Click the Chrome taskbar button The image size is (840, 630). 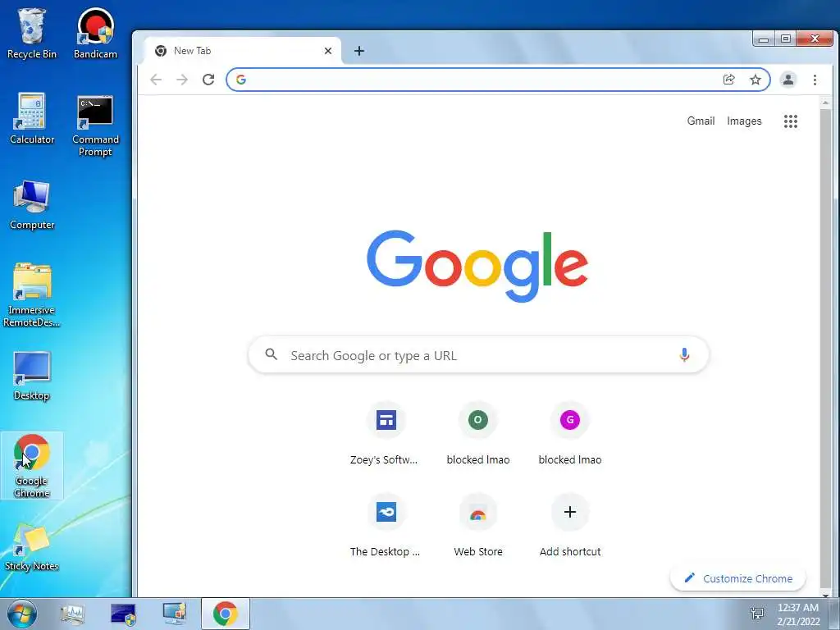tap(225, 614)
